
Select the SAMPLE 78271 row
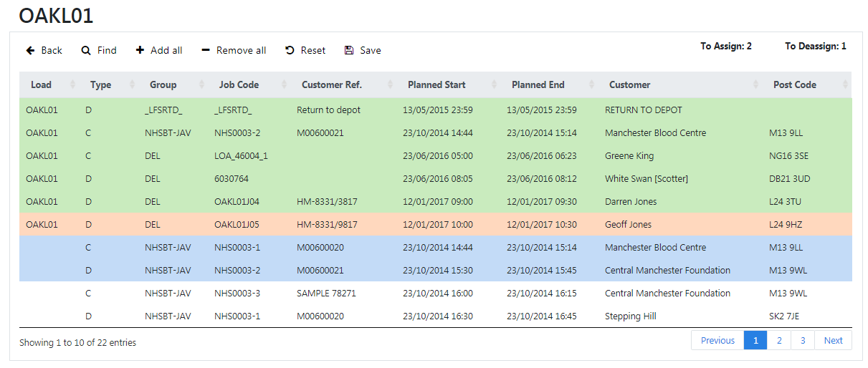(436, 293)
